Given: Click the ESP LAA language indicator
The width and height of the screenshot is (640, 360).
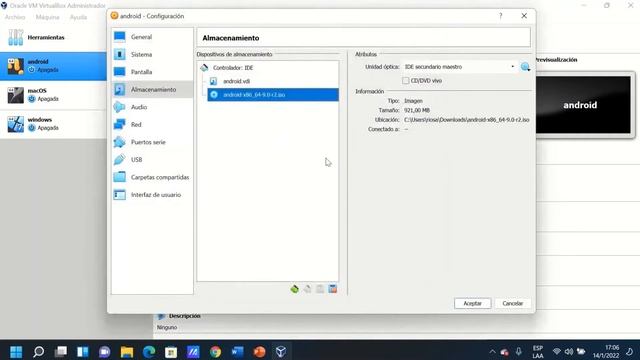Looking at the screenshot, I should pos(538,351).
